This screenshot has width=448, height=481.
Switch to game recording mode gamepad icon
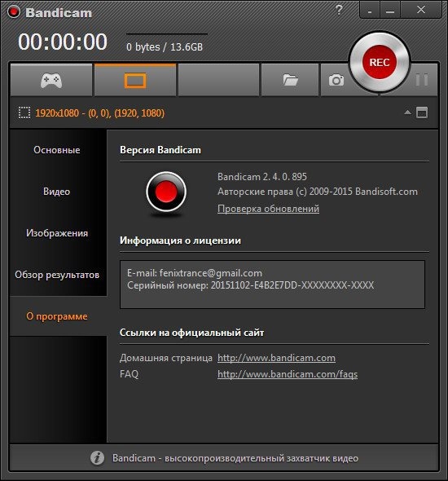(x=51, y=81)
